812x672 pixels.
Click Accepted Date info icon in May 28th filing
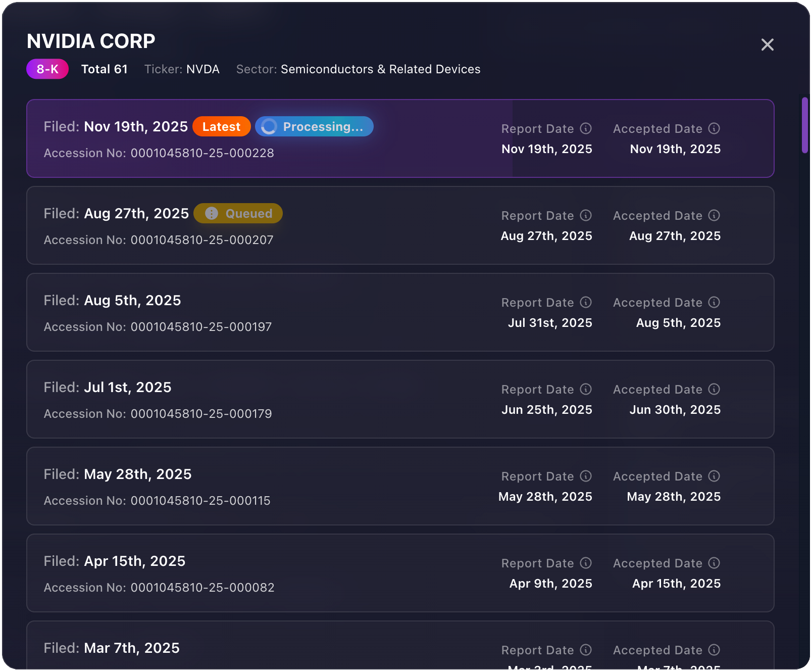(x=714, y=476)
